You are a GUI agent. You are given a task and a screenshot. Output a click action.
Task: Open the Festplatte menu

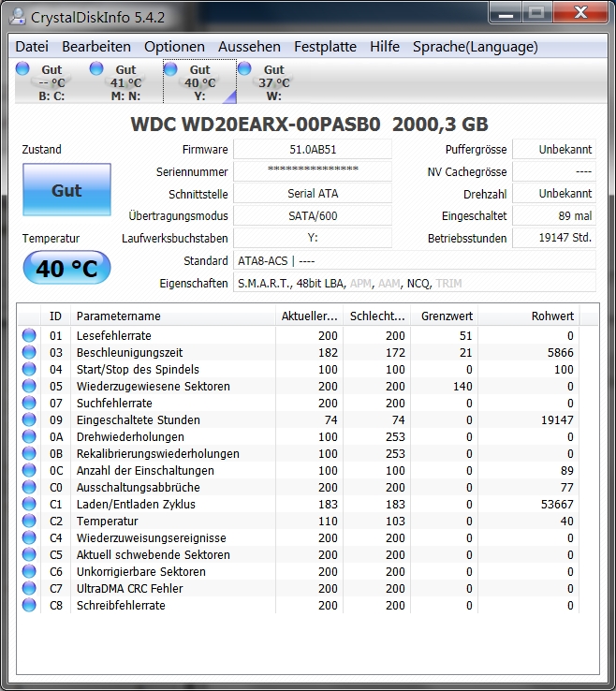point(325,47)
